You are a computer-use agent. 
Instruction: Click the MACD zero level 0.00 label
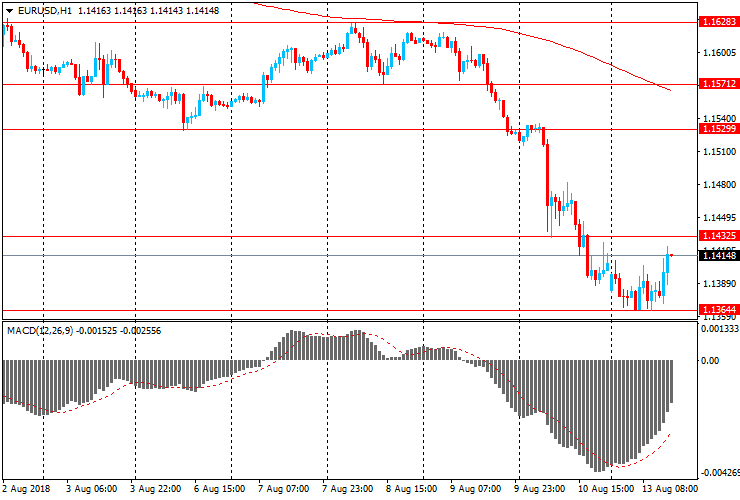click(x=710, y=361)
